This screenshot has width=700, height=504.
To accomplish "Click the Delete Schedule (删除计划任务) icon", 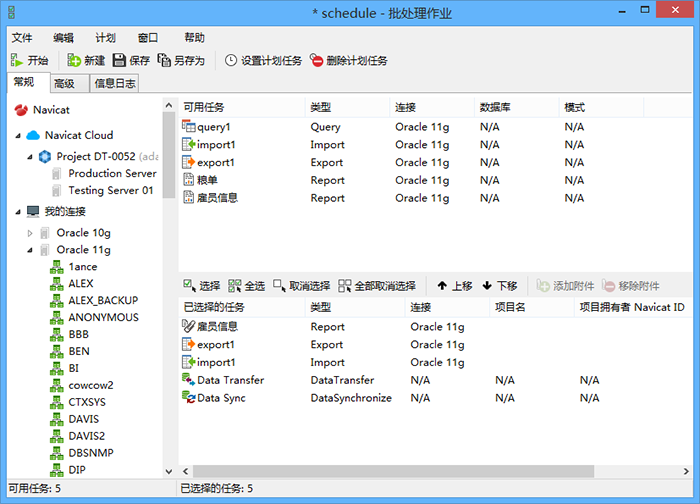I will click(x=317, y=60).
